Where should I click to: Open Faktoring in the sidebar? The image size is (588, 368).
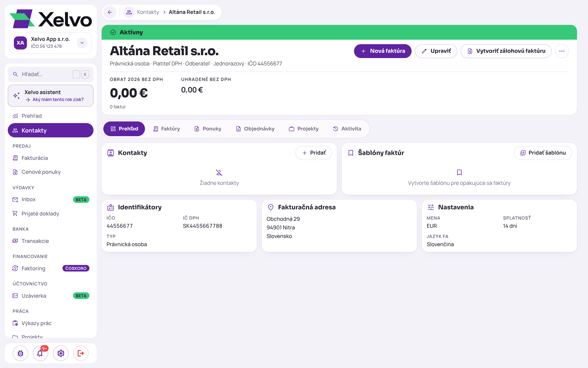(x=51, y=268)
